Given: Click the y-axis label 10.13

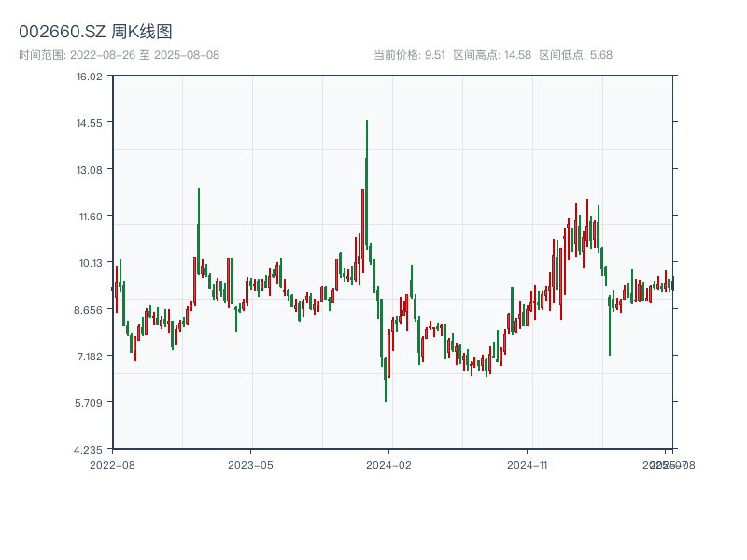Looking at the screenshot, I should [x=91, y=263].
